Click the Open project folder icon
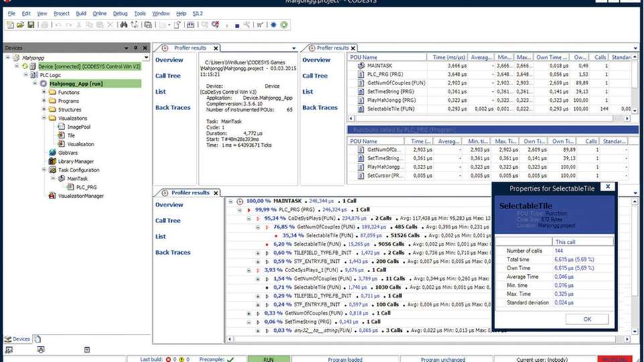Screen dimensions: 644x362 coord(20,25)
